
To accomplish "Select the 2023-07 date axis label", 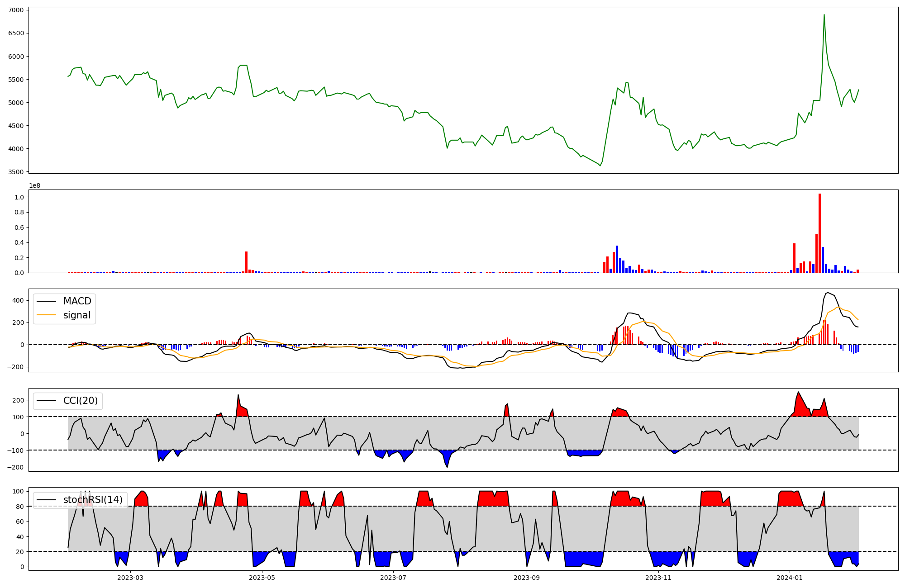I will (x=393, y=578).
